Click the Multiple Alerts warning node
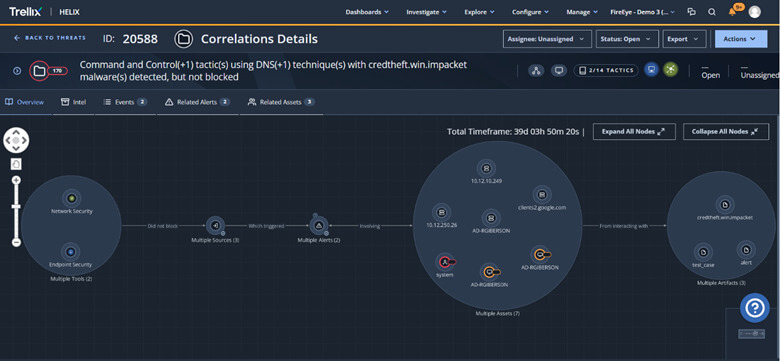Viewport: 780px width, 361px height. point(319,226)
